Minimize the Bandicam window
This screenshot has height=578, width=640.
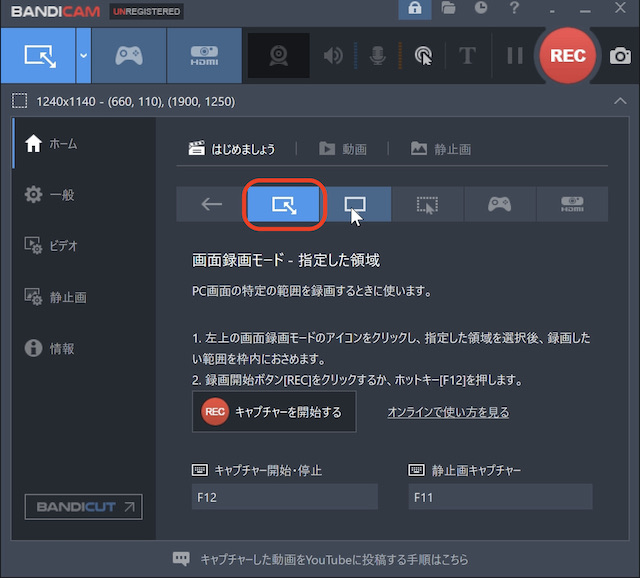click(585, 9)
